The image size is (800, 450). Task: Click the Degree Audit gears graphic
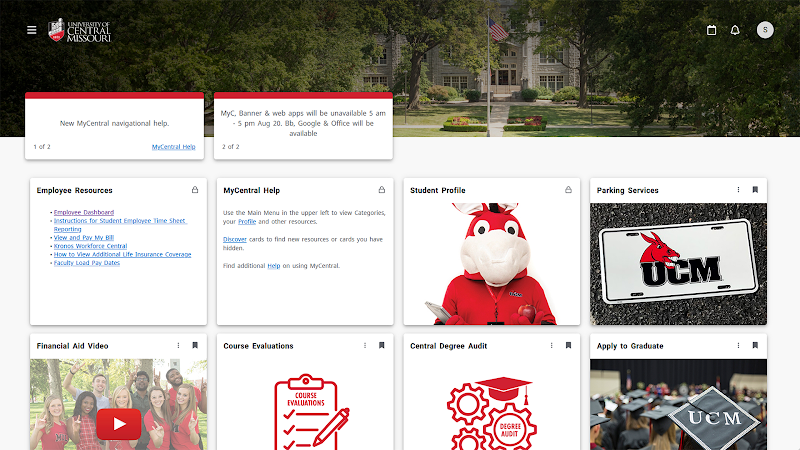pyautogui.click(x=491, y=413)
